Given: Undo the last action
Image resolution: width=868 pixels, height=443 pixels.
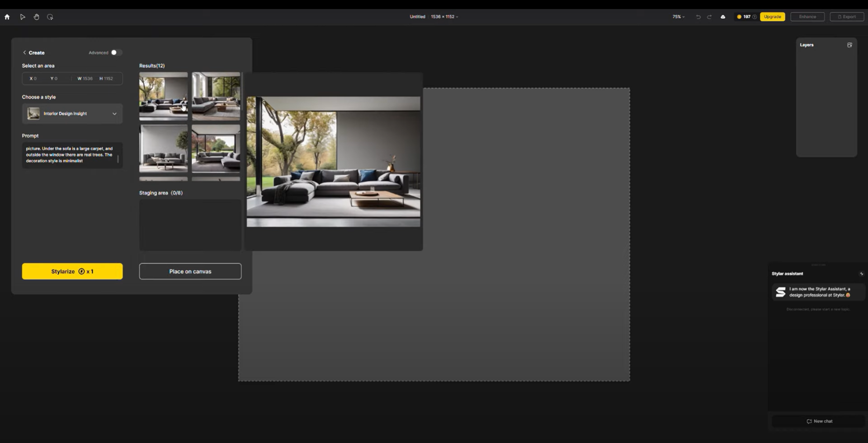Looking at the screenshot, I should tap(698, 17).
